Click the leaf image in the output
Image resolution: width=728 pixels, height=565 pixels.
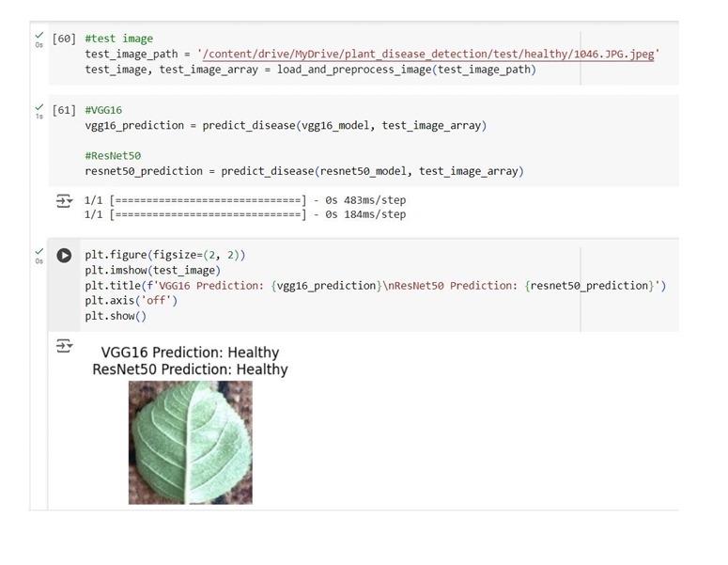pyautogui.click(x=190, y=442)
